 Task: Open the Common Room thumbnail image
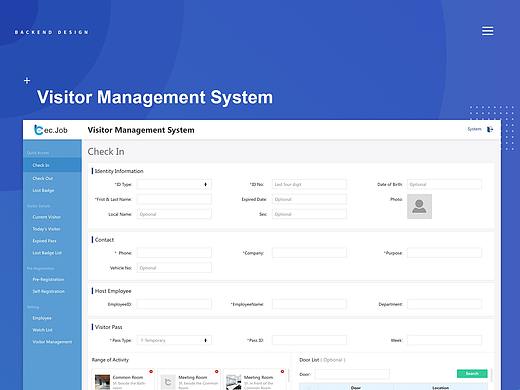point(102,382)
